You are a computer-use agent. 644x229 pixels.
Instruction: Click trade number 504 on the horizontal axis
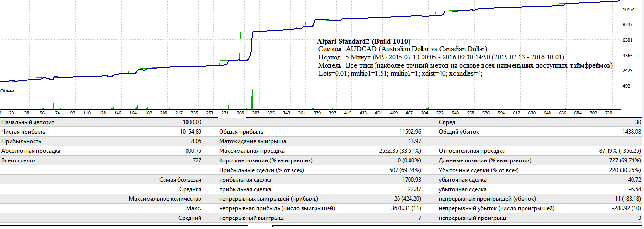424,113
